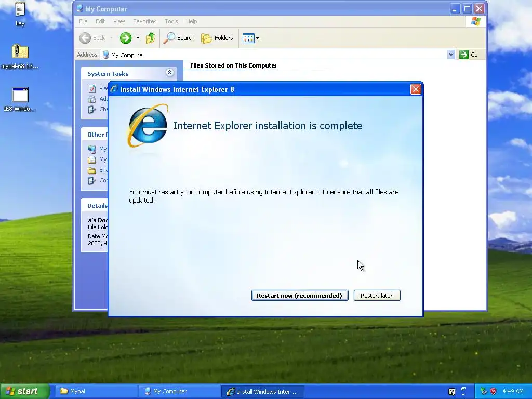The height and width of the screenshot is (399, 532).
Task: Click the System Tasks heading
Action: click(x=108, y=74)
